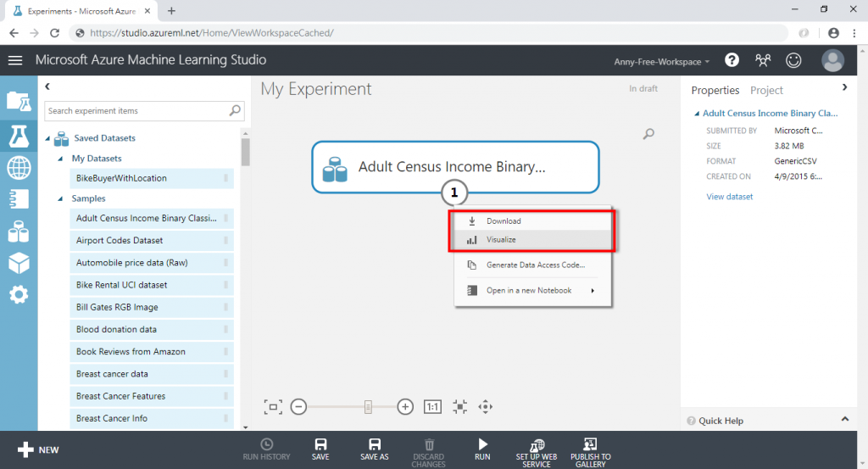Click the View dataset link
This screenshot has height=469, width=868.
coord(729,197)
